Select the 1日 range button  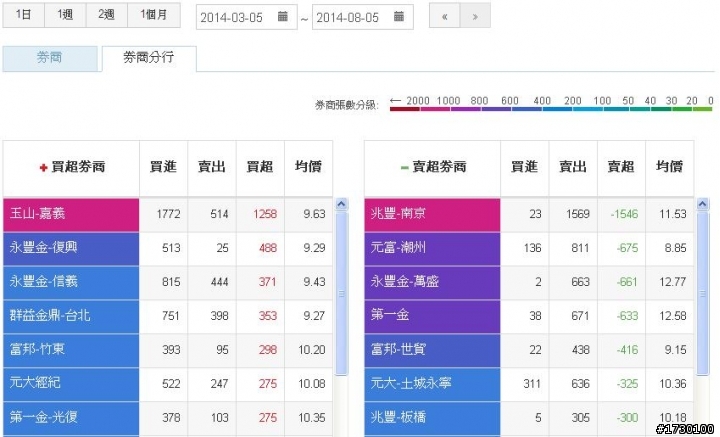point(23,15)
